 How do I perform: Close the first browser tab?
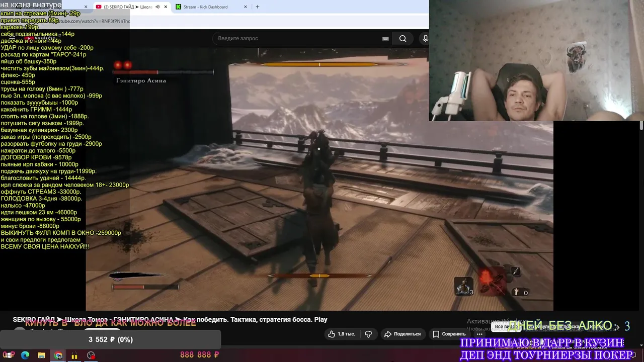(x=86, y=7)
